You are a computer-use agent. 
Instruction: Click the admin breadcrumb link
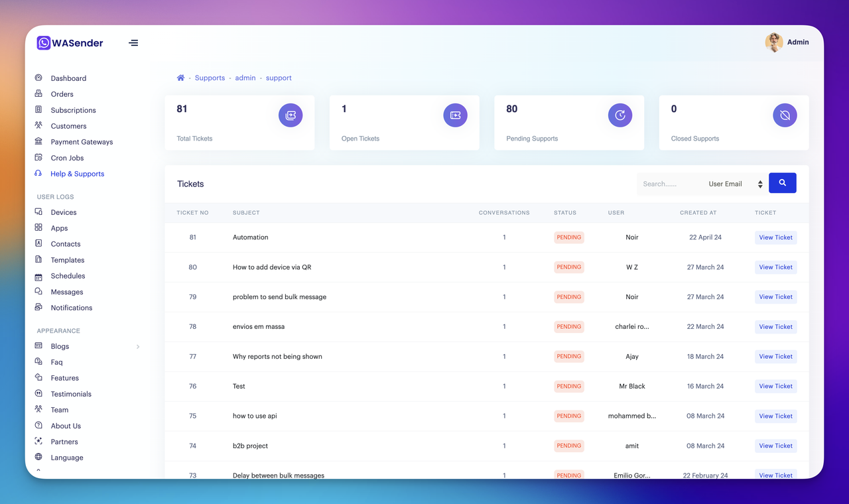(x=245, y=78)
